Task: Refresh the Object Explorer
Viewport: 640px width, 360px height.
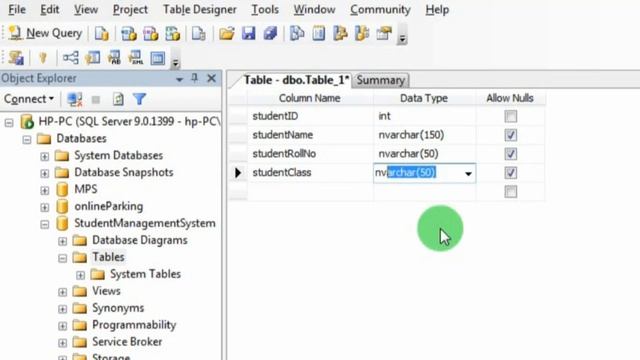Action: click(118, 99)
